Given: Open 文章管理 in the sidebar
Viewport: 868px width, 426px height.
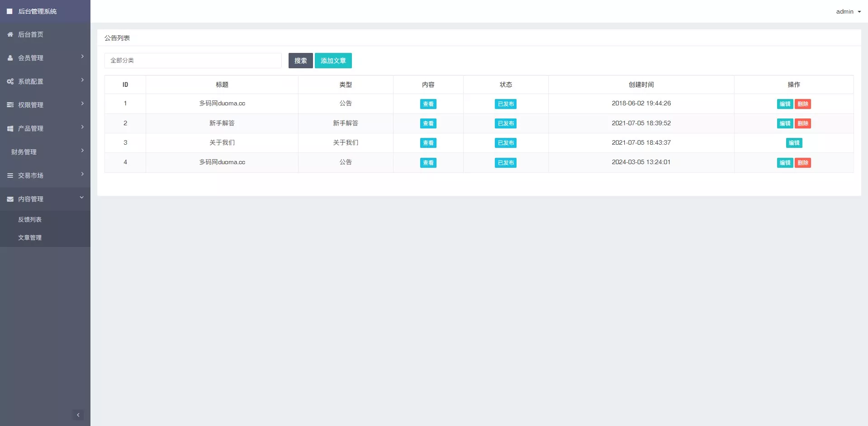Looking at the screenshot, I should (x=30, y=237).
